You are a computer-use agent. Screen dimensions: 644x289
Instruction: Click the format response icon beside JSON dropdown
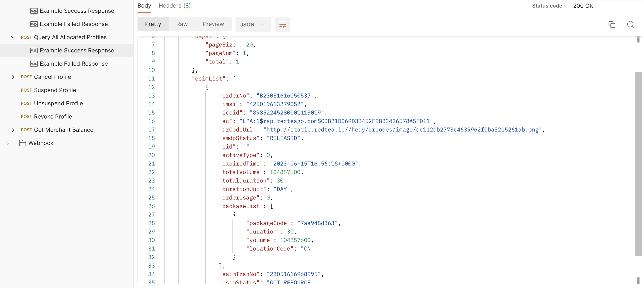(x=283, y=24)
